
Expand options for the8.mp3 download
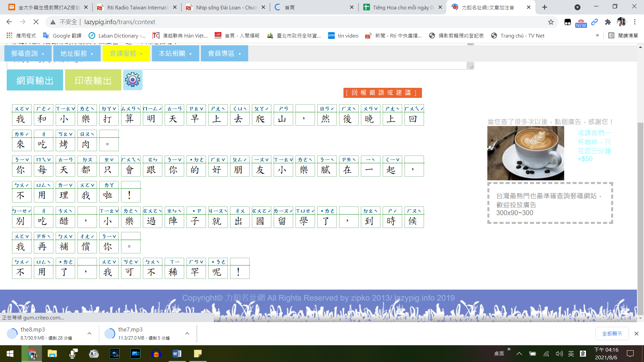pyautogui.click(x=90, y=333)
